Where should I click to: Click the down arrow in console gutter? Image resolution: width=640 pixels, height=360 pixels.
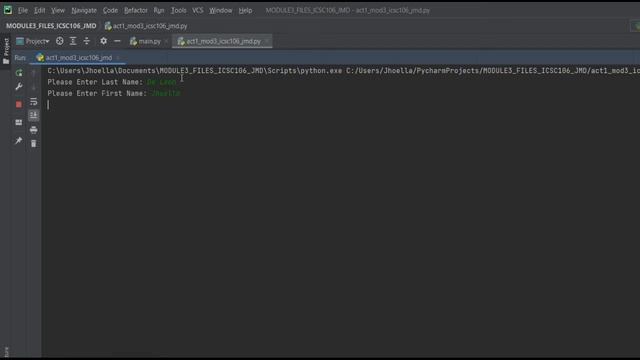[x=33, y=87]
